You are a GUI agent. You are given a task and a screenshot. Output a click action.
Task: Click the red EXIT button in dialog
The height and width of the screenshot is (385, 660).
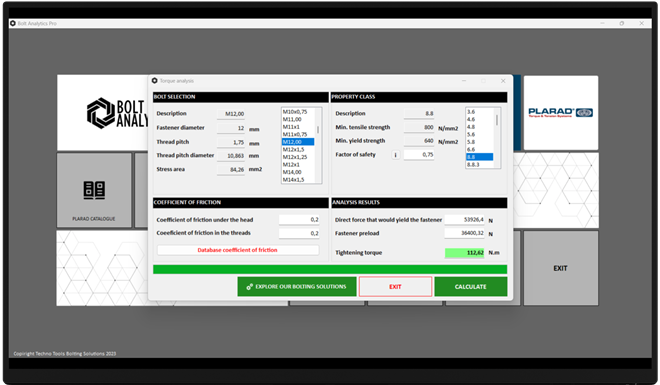coord(395,287)
